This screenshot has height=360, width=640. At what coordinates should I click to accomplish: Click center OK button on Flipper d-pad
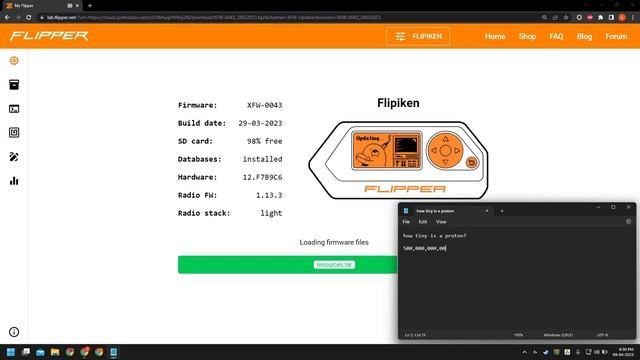445,151
